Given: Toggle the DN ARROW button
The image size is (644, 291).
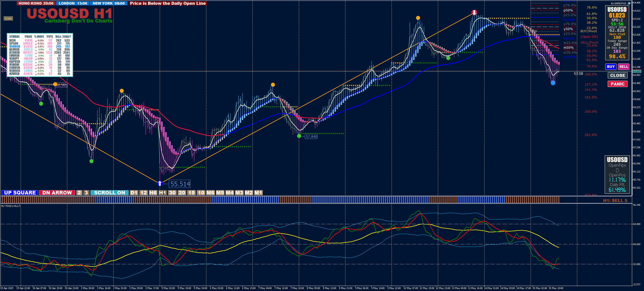Looking at the screenshot, I should coord(57,193).
